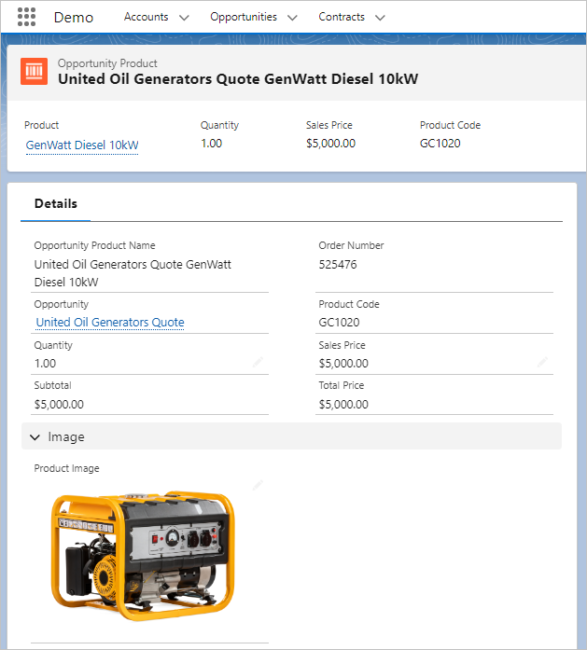This screenshot has width=587, height=650.
Task: Click the generator product image
Action: click(143, 555)
